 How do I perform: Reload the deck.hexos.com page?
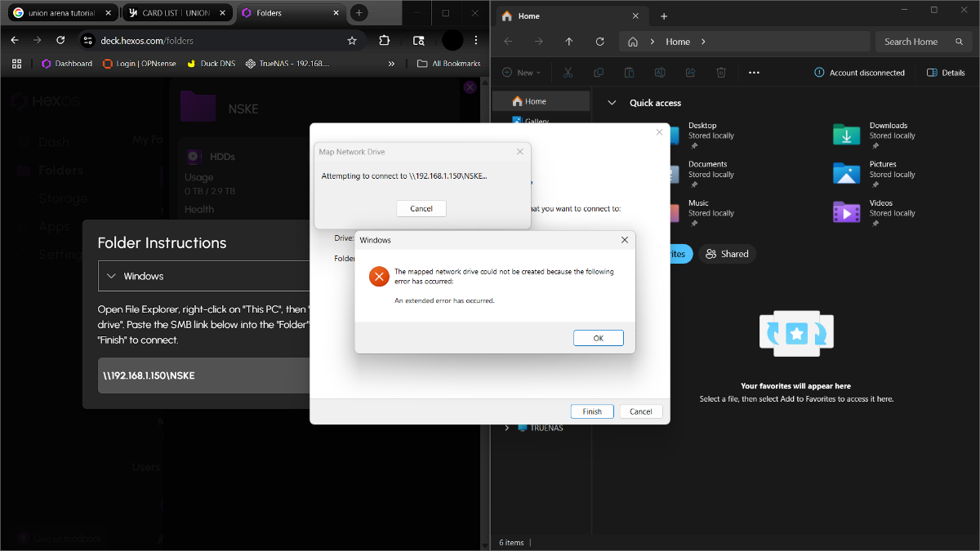pos(60,40)
